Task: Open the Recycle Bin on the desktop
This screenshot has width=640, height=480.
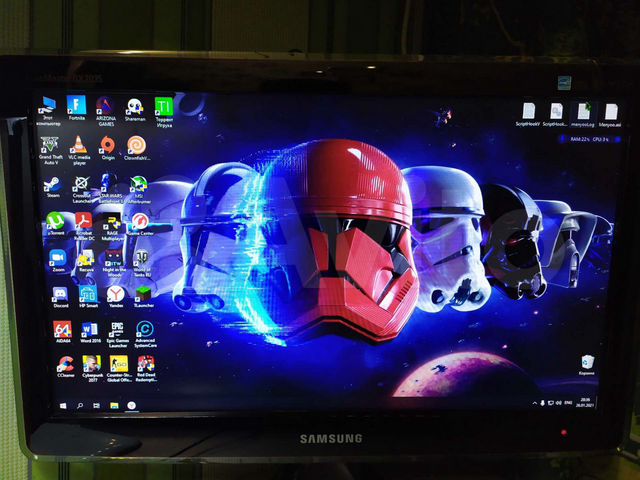Action: point(587,362)
